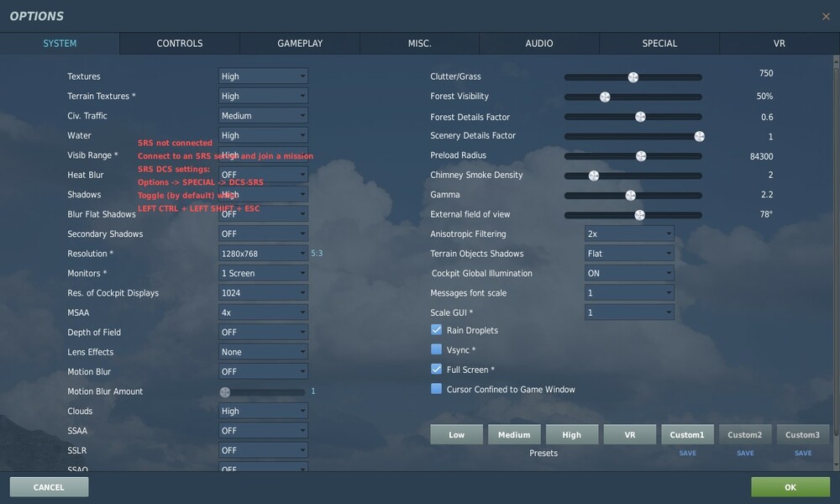840x504 pixels.
Task: Click the Gamma value 2.2
Action: click(x=767, y=194)
